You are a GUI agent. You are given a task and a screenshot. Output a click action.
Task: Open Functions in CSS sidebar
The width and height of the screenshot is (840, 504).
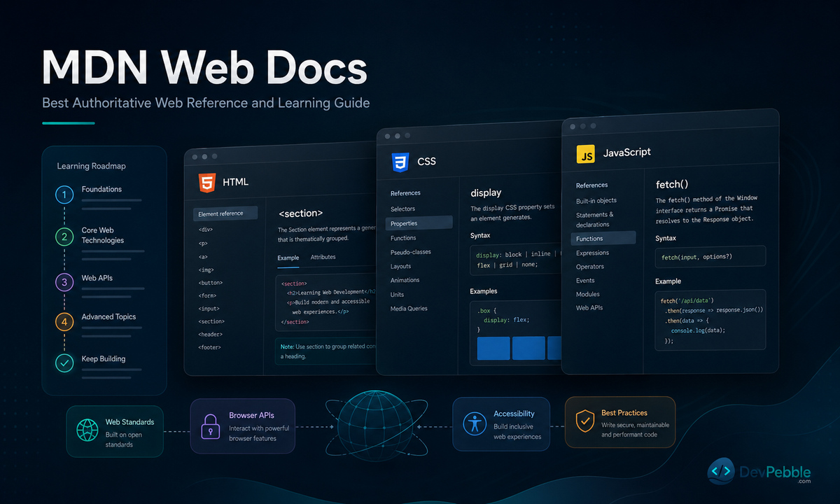pos(403,238)
